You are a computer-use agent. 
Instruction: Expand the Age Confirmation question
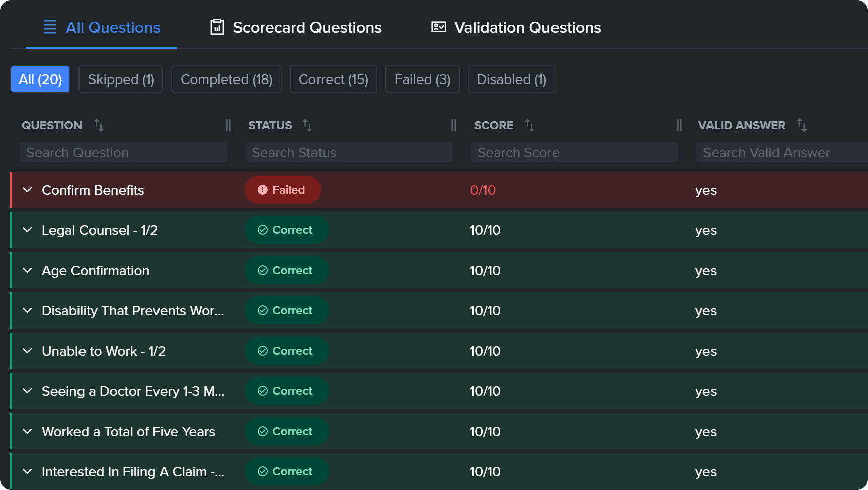click(27, 270)
